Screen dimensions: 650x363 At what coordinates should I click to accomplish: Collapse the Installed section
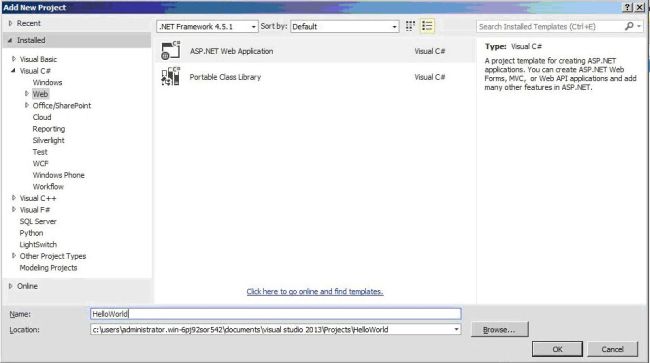[x=10, y=41]
